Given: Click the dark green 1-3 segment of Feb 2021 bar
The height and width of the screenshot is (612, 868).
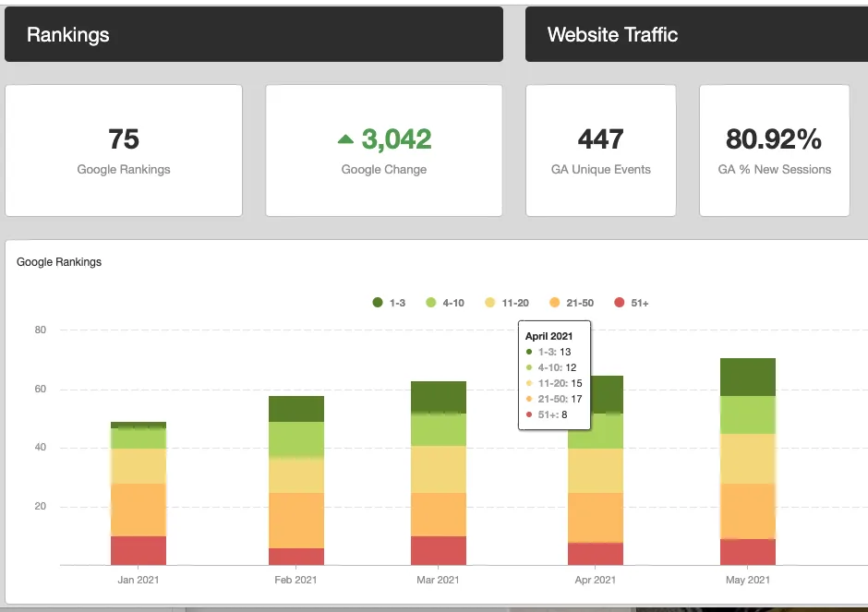Looking at the screenshot, I should 296,409.
